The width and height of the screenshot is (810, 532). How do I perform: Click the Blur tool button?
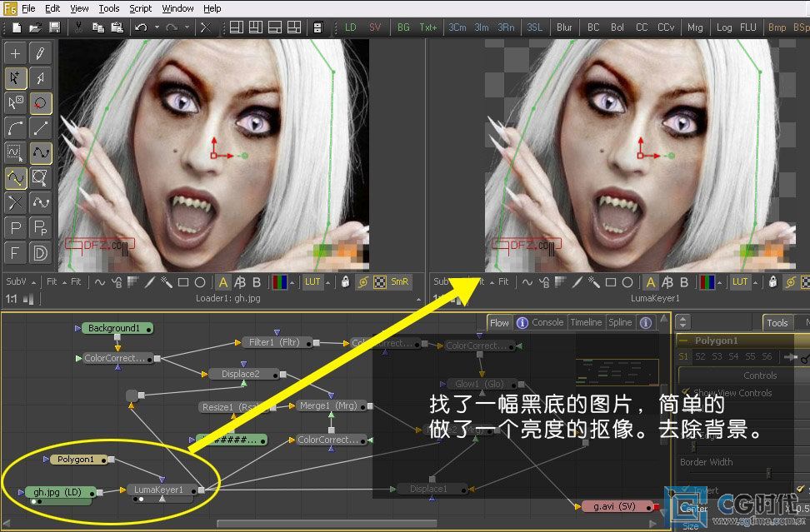pyautogui.click(x=564, y=27)
